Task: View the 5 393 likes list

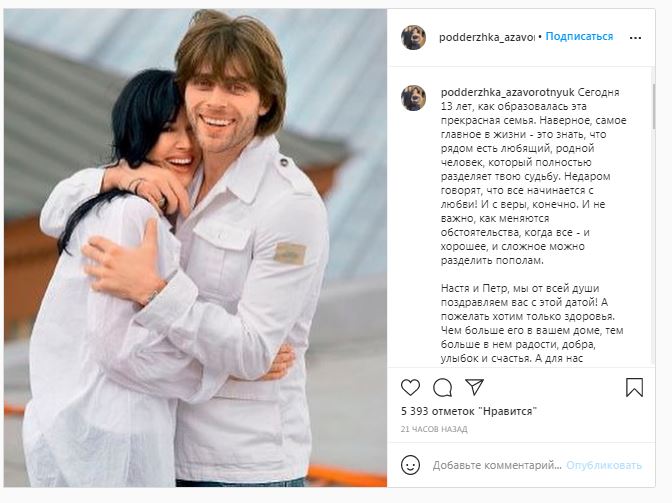Action: coord(468,411)
